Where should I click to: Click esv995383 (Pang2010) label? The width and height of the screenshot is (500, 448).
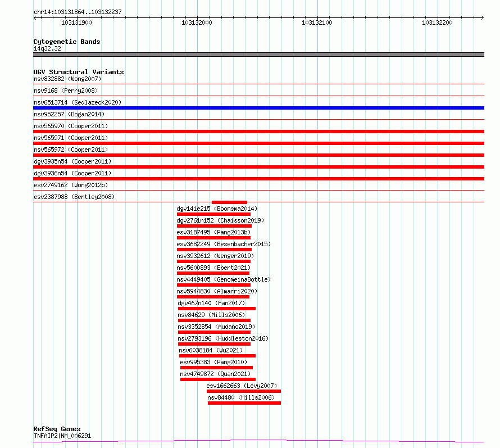(213, 362)
